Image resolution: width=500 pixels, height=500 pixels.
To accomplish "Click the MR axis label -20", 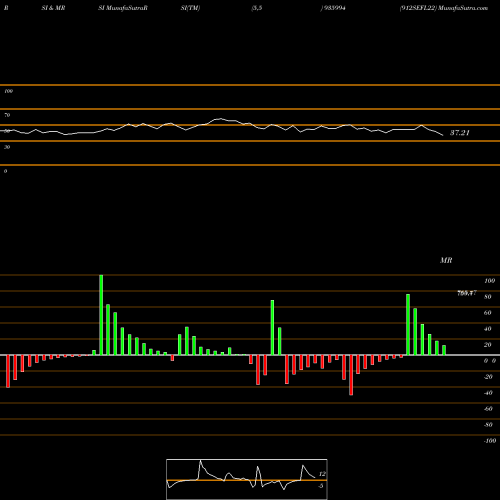I will tap(488, 377).
